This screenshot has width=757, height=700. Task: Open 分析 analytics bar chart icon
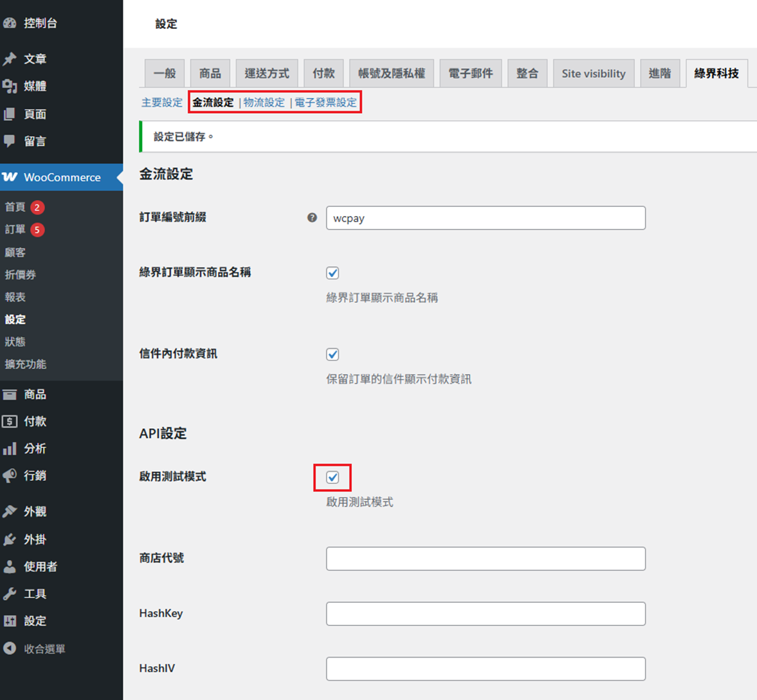(x=10, y=449)
